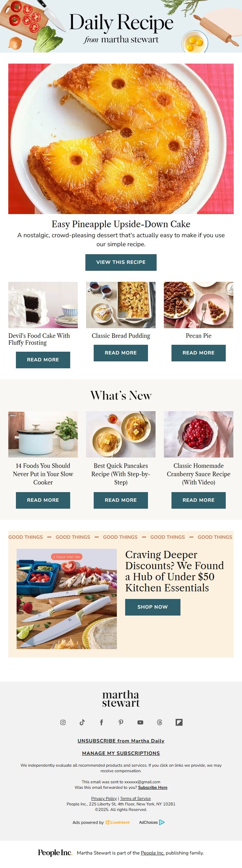Open the Privacy Policy link
This screenshot has width=242, height=868.
pyautogui.click(x=104, y=798)
